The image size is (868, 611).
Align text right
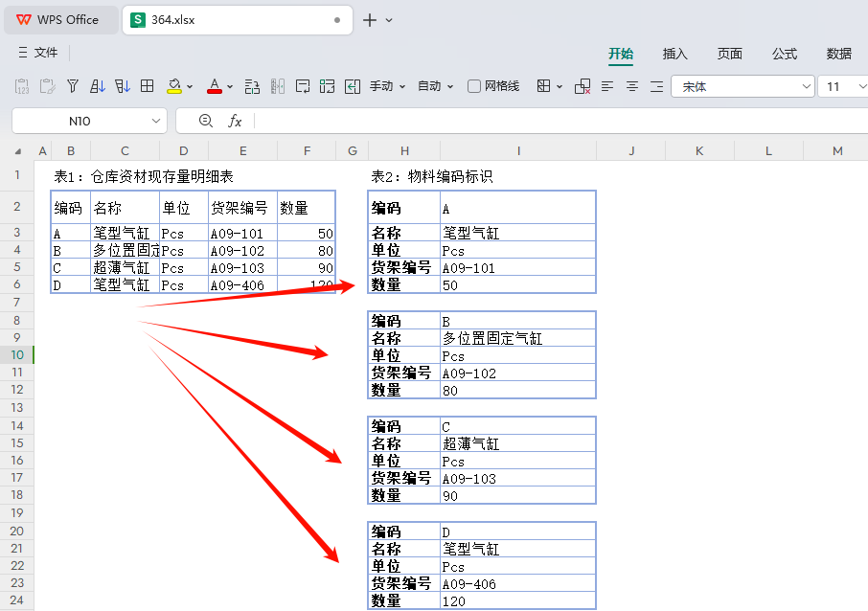tap(656, 86)
